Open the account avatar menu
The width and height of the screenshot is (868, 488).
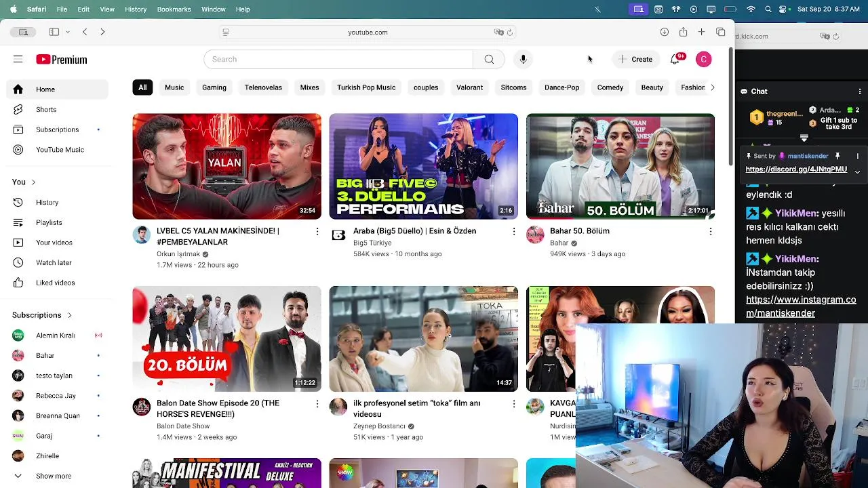tap(704, 60)
